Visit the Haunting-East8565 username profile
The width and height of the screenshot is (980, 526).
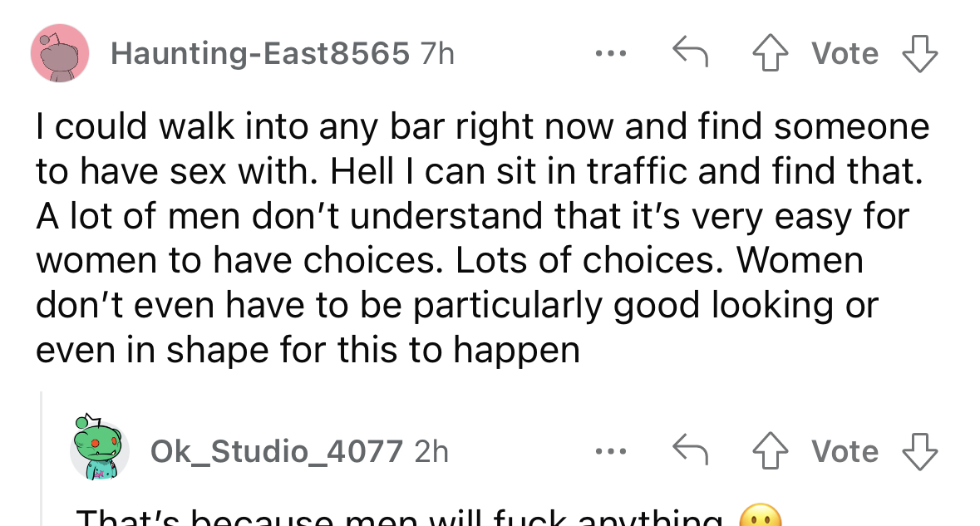(260, 53)
